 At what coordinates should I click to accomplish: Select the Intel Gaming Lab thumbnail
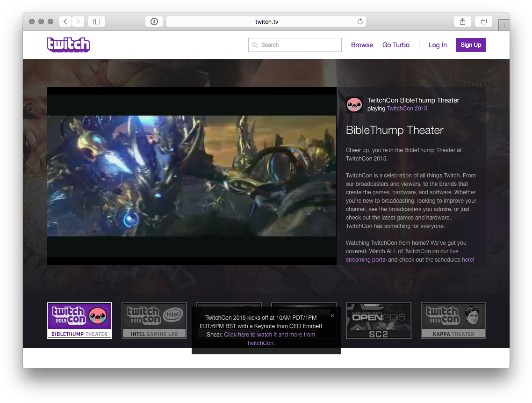[x=154, y=321]
